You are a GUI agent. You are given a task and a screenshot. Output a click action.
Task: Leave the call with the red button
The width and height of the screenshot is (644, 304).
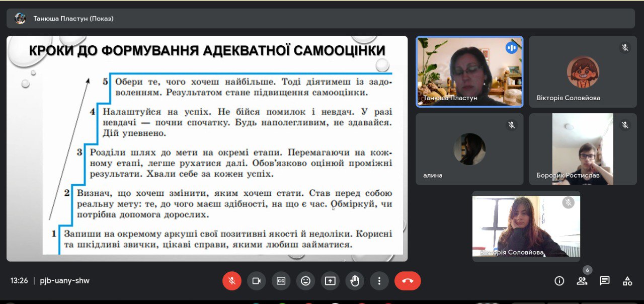click(x=408, y=281)
